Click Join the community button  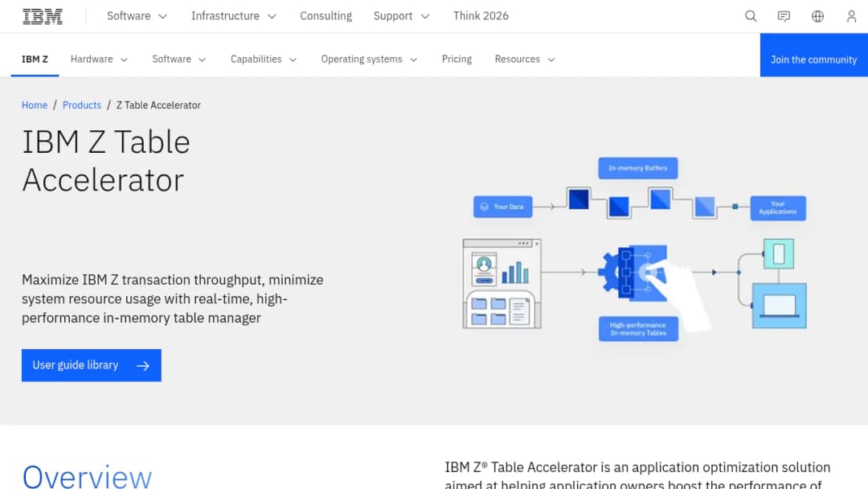click(813, 55)
